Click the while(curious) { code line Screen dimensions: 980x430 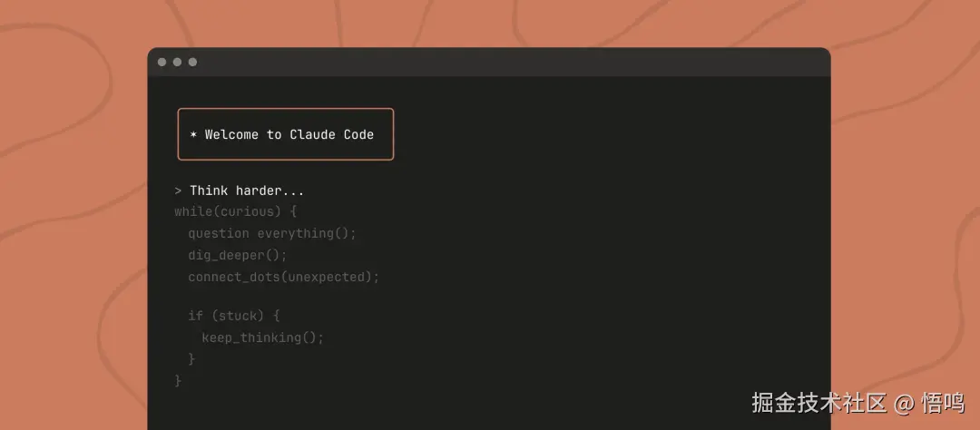pyautogui.click(x=236, y=212)
